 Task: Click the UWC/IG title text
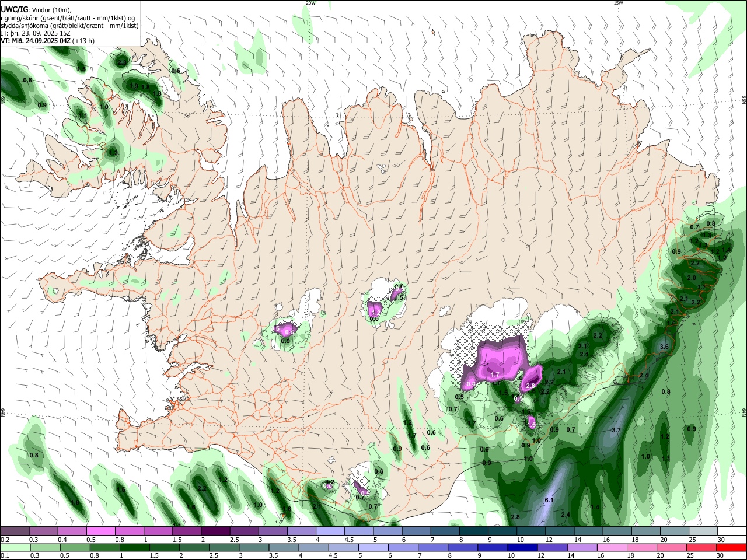[13, 9]
